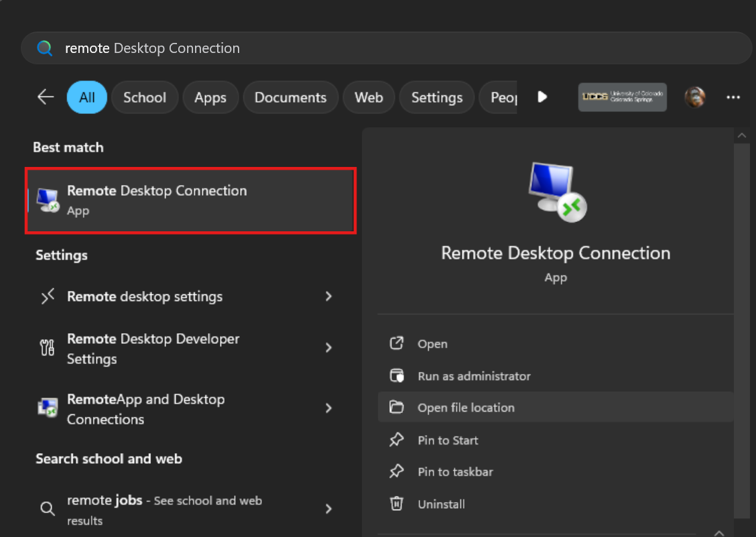Image resolution: width=756 pixels, height=537 pixels.
Task: Switch to the partially visible People filter tab
Action: [499, 97]
